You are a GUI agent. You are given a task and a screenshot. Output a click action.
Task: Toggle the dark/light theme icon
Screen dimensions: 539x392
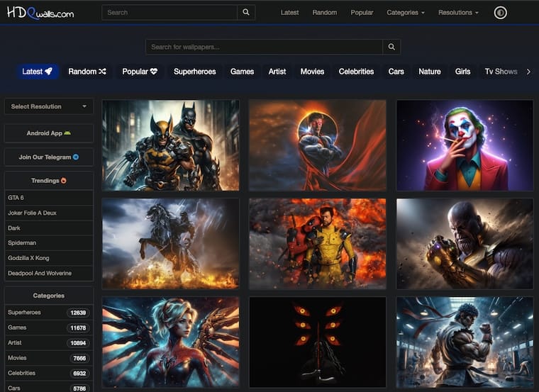point(500,13)
